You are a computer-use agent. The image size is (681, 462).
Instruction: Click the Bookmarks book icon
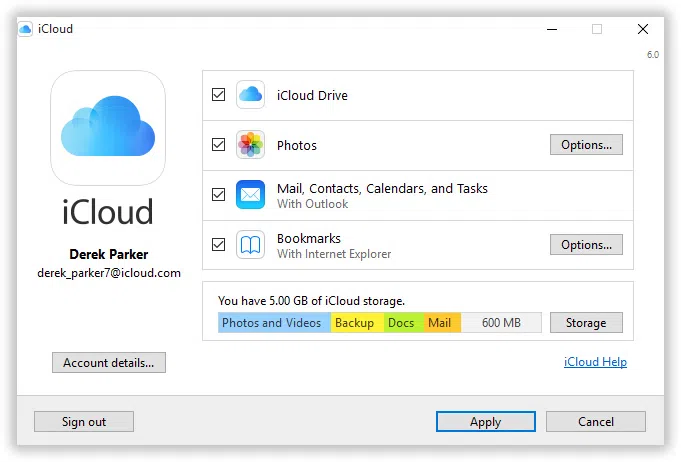[250, 244]
